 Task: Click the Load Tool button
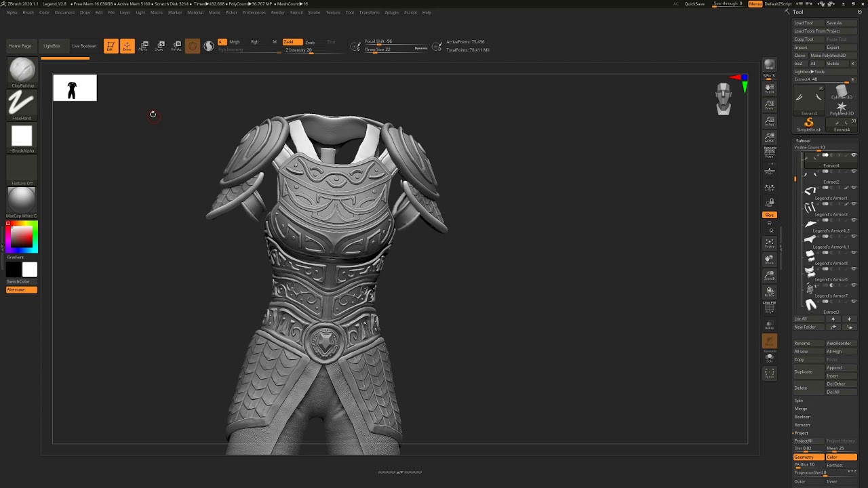click(x=809, y=23)
